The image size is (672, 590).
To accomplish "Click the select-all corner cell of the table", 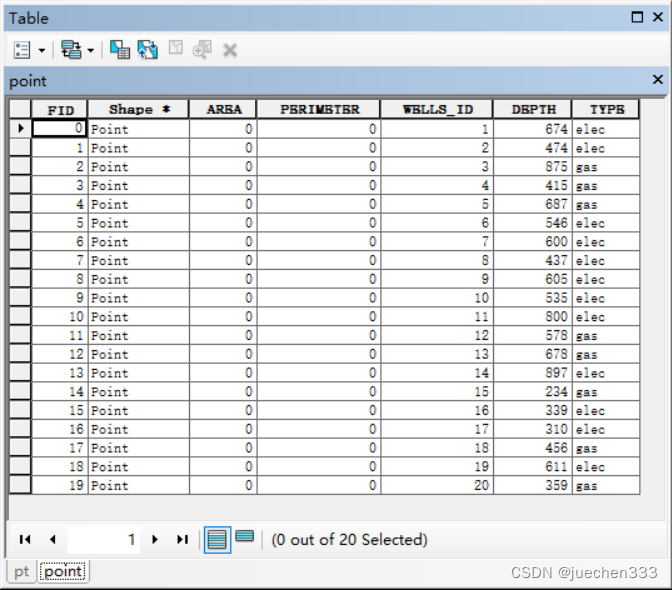I will point(20,110).
